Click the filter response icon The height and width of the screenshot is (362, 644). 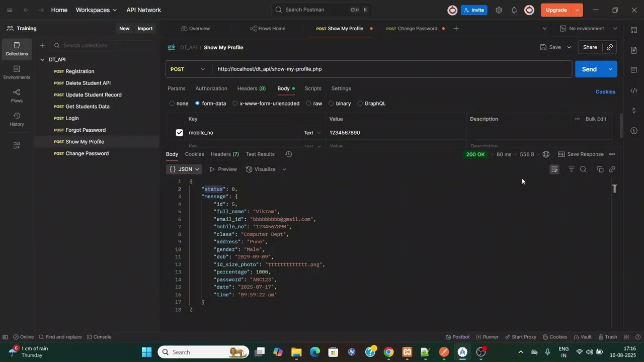point(572,169)
